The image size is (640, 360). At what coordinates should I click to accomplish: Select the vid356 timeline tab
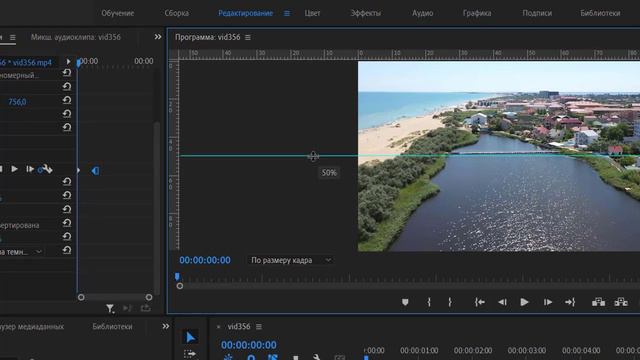(239, 327)
